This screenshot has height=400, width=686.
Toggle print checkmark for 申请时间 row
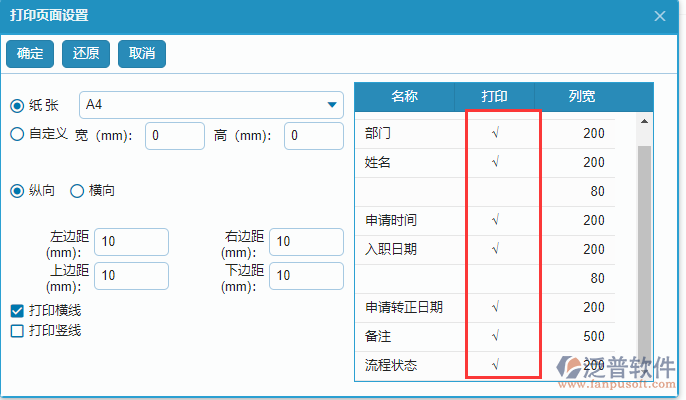[x=495, y=220]
